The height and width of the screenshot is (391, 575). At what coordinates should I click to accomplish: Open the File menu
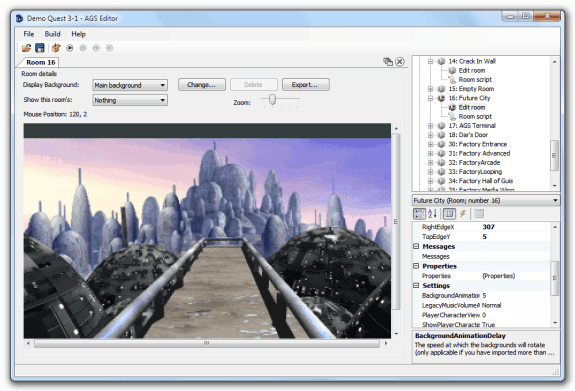coord(29,34)
